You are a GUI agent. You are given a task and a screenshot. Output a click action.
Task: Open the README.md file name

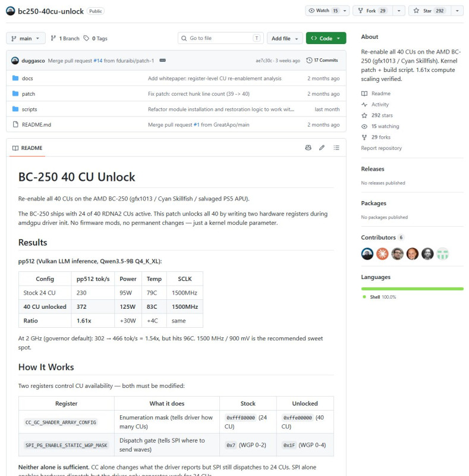pos(36,124)
